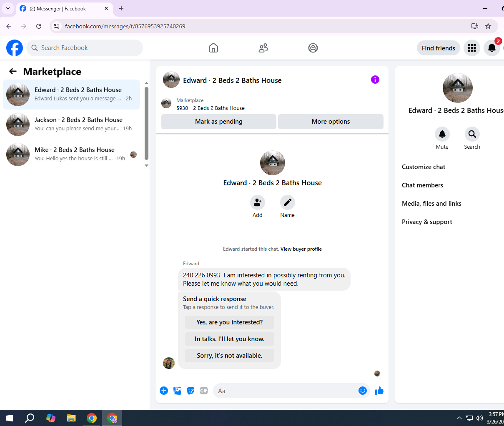The height and width of the screenshot is (426, 504).
Task: Click the conversation list scrollbar thumb
Action: click(146, 123)
